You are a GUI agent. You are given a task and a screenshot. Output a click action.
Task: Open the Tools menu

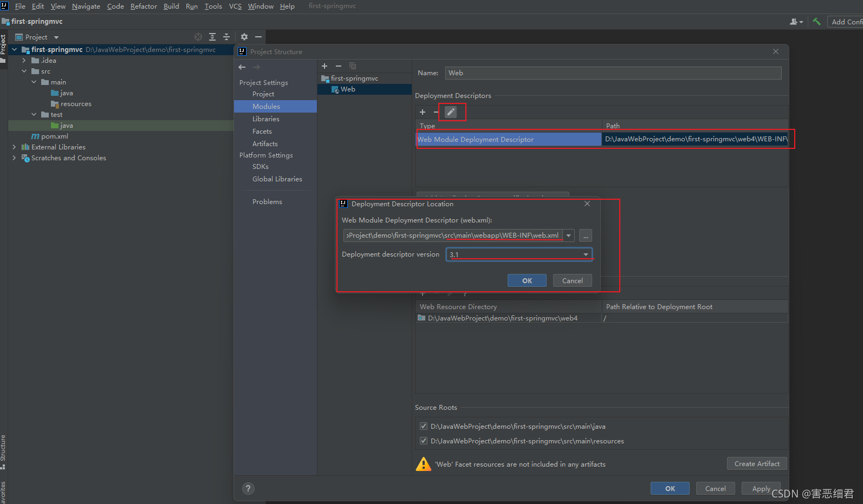pos(213,6)
